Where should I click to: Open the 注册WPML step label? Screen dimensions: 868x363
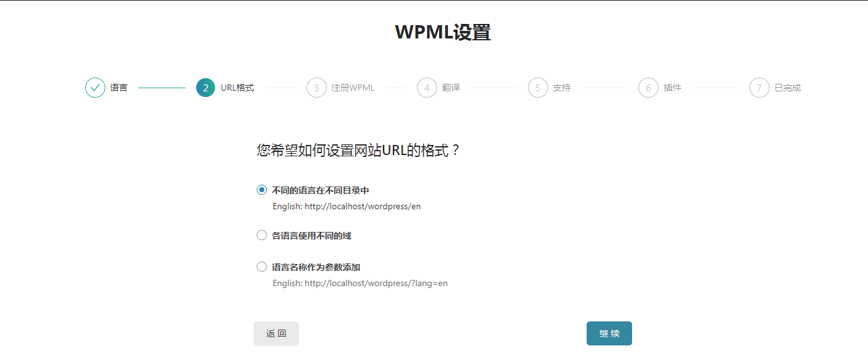[353, 88]
